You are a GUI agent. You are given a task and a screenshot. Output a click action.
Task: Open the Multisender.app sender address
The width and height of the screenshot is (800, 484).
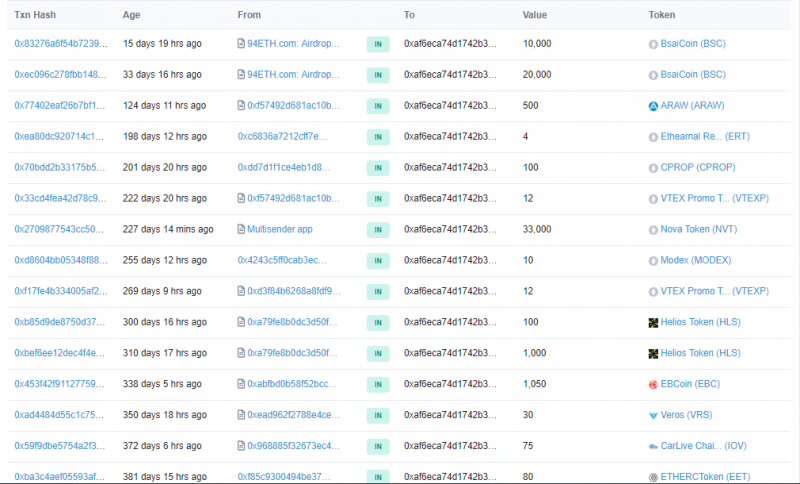[x=280, y=229]
